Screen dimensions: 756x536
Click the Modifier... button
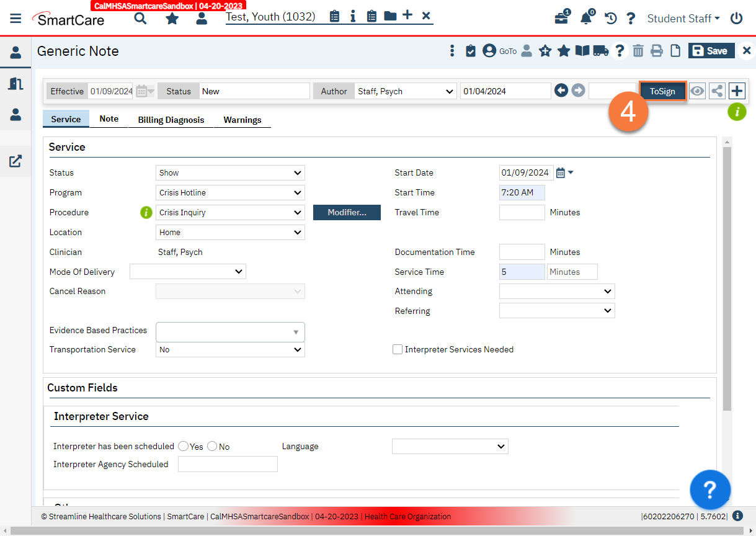point(347,212)
